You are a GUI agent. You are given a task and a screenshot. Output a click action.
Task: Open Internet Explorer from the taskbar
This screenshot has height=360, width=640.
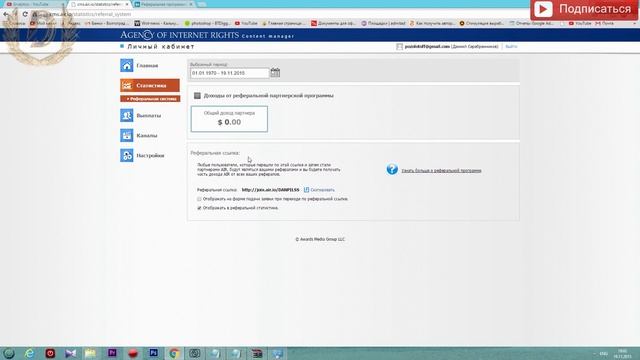[x=29, y=353]
